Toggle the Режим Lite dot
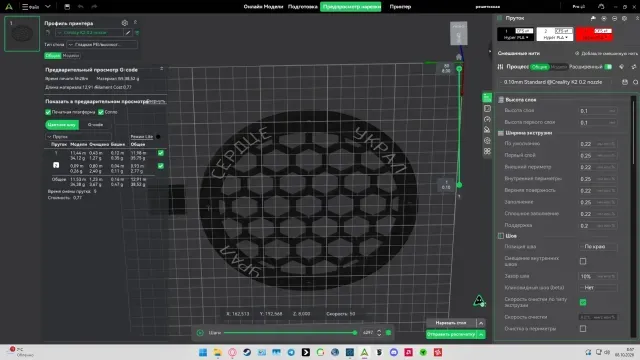The image size is (640, 360). (158, 137)
